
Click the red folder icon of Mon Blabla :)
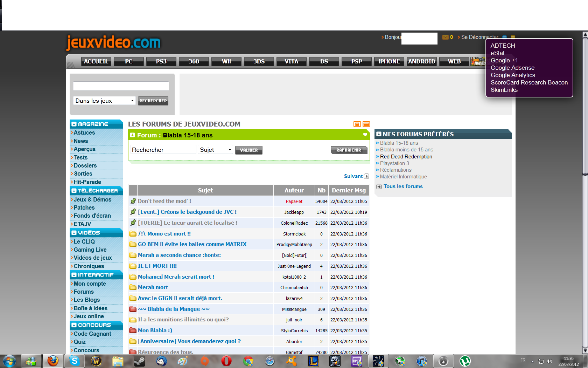[133, 330]
